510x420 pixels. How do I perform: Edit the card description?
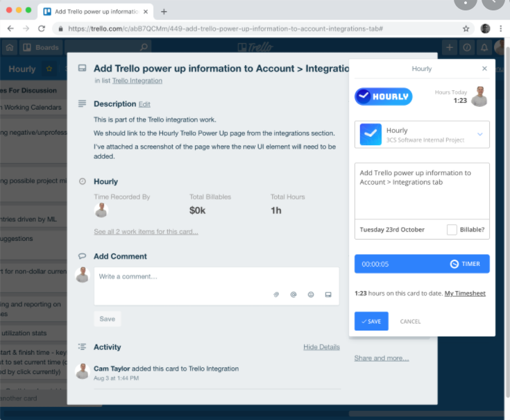[x=144, y=104]
